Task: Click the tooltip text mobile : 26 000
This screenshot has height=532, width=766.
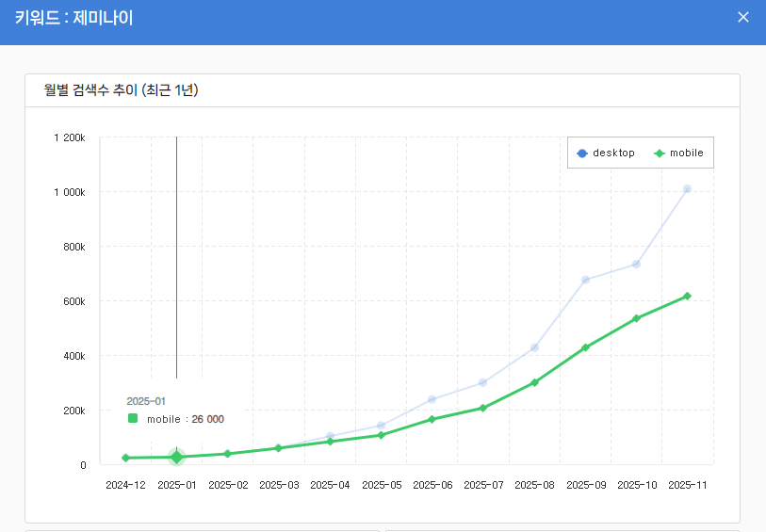Action: 186,419
